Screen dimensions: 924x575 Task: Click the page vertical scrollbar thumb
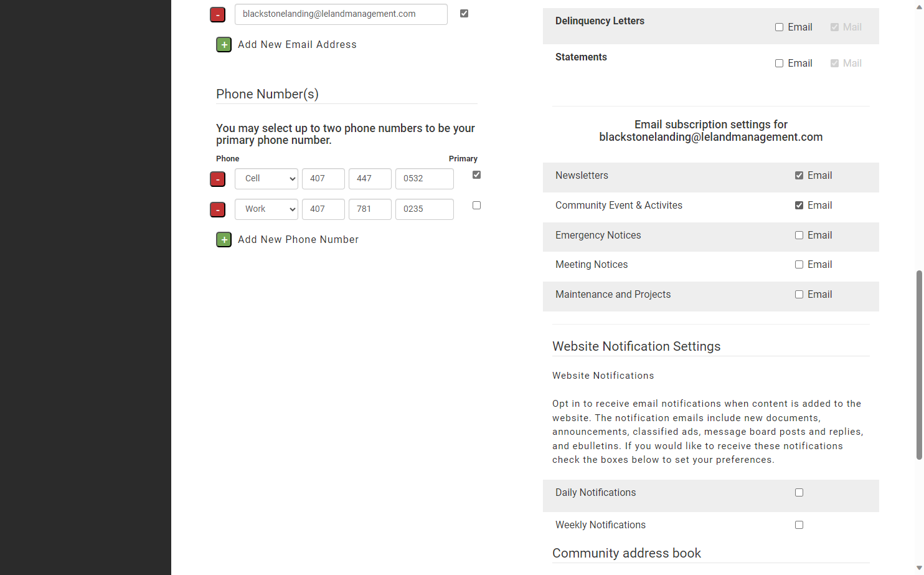point(919,365)
